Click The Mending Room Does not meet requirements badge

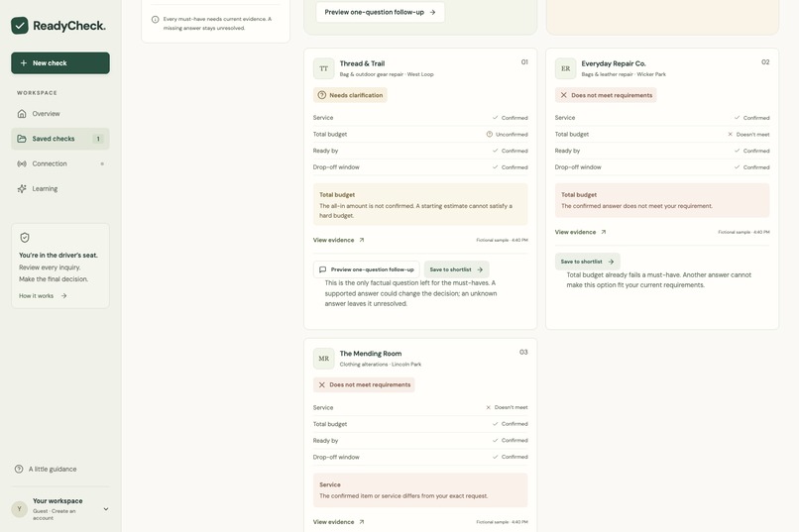pos(364,384)
